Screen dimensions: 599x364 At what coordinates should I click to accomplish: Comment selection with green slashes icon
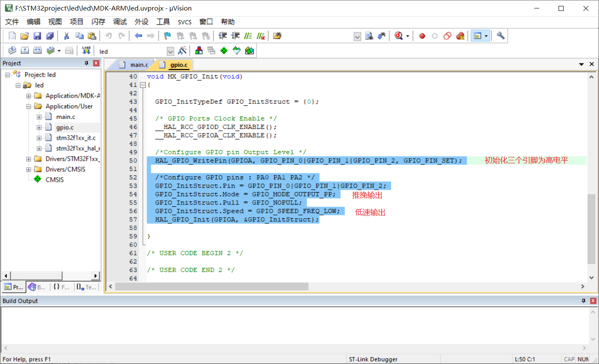pos(248,36)
